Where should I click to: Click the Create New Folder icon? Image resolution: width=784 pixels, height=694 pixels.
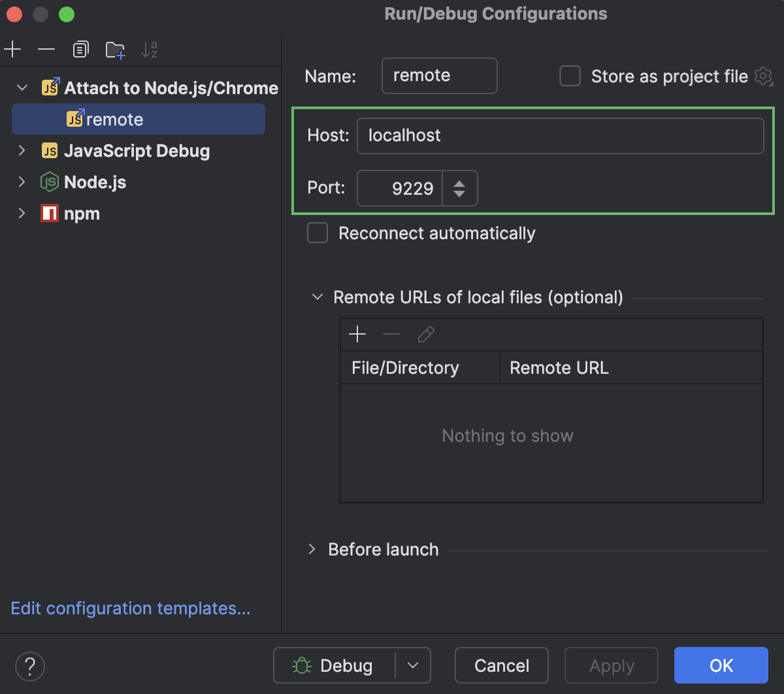coord(115,50)
